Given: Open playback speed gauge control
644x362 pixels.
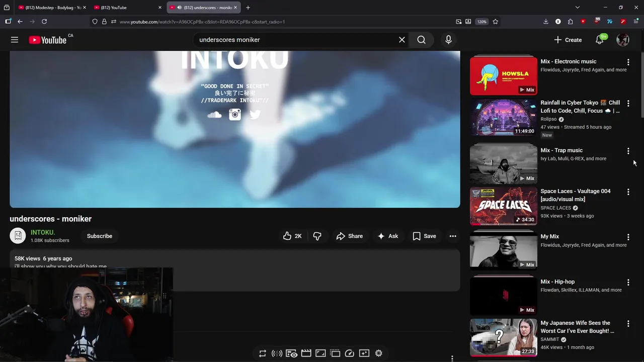Looking at the screenshot, I should 350,353.
